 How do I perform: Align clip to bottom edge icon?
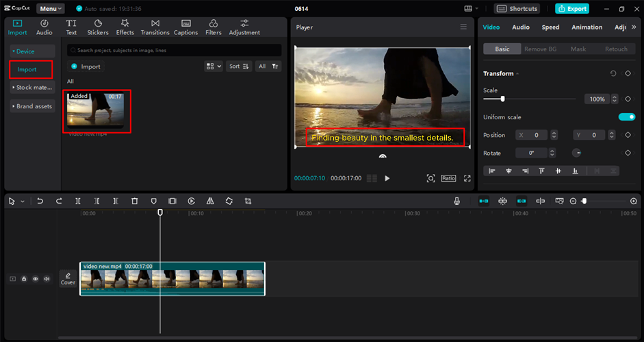(575, 171)
